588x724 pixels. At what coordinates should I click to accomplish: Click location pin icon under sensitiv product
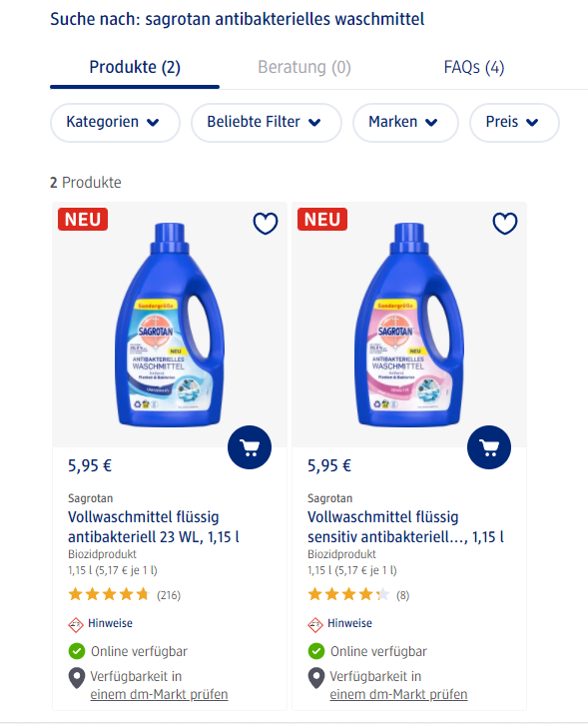316,678
